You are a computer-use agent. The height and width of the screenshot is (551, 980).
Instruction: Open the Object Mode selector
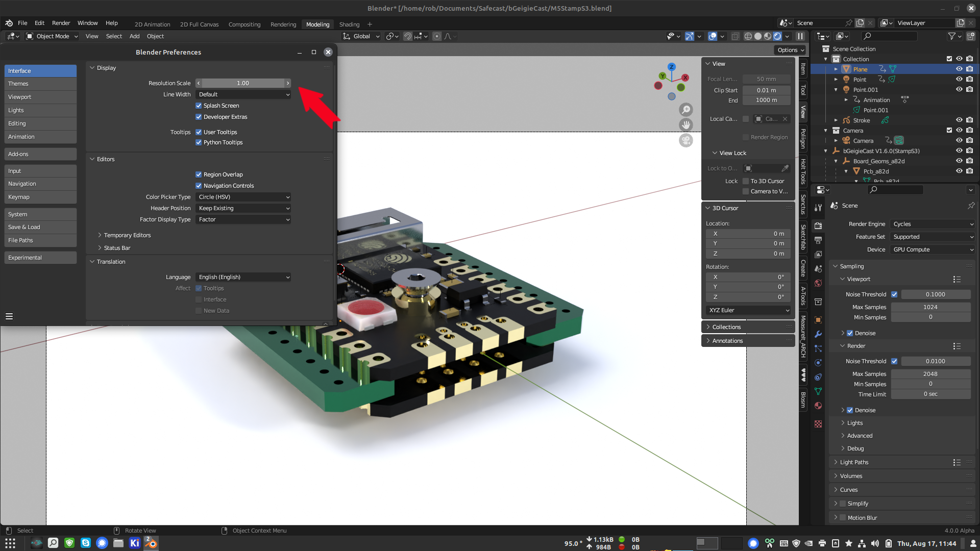(x=52, y=36)
